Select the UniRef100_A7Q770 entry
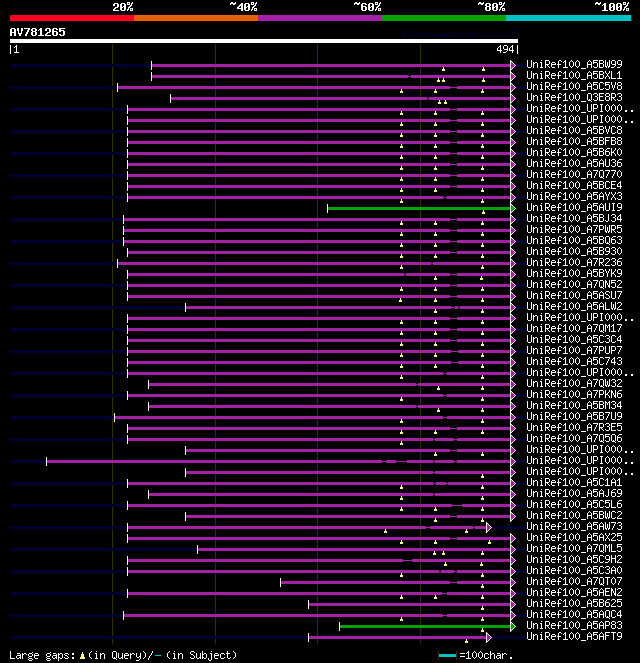The image size is (640, 663). [574, 174]
